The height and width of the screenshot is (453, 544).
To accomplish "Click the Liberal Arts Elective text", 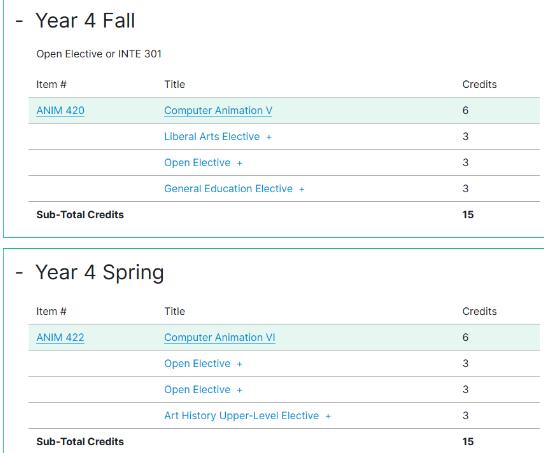I will pyautogui.click(x=212, y=136).
